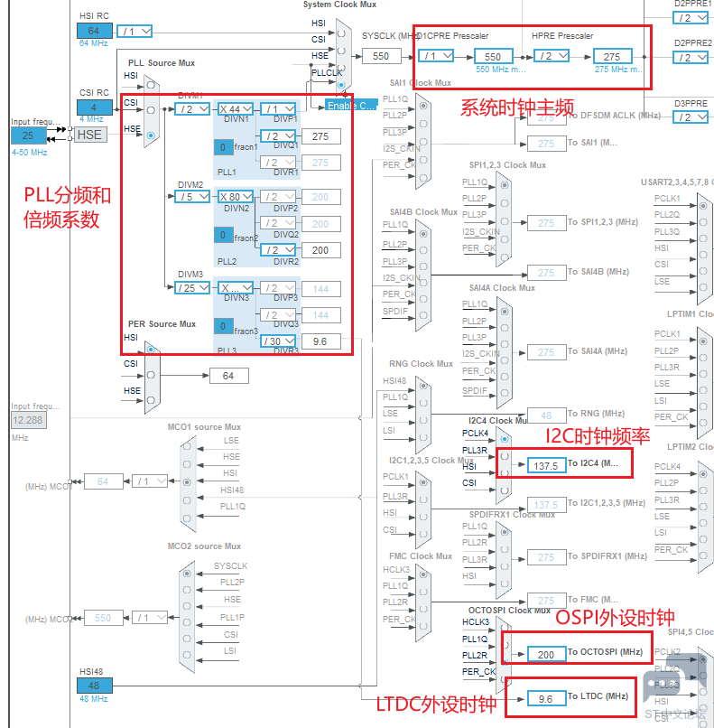Open the HSI RC /1 divider dropdown
Viewport: 714px width, 728px height.
point(134,31)
